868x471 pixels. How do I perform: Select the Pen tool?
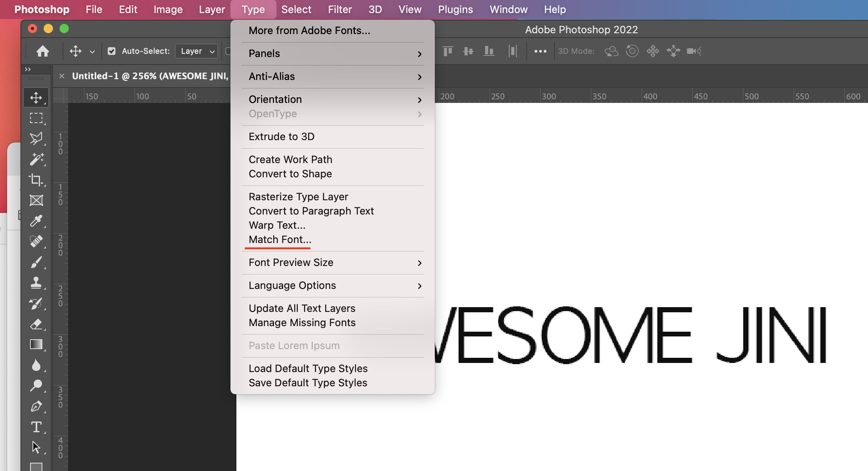pos(36,406)
